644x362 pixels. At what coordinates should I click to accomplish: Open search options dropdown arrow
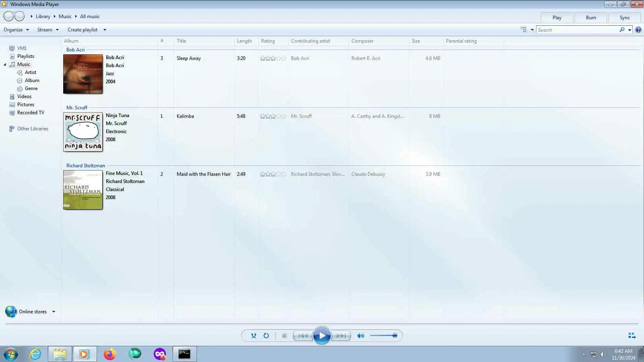(630, 30)
